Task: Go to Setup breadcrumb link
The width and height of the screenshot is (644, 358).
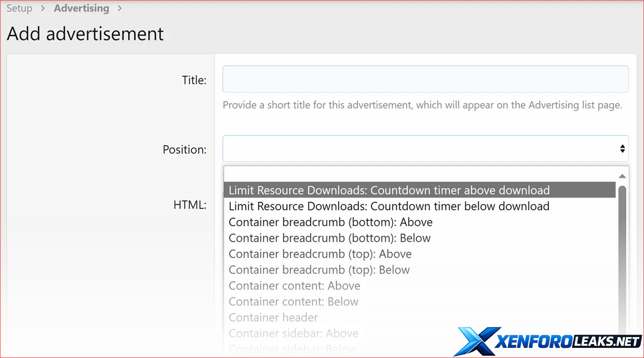Action: click(x=19, y=9)
